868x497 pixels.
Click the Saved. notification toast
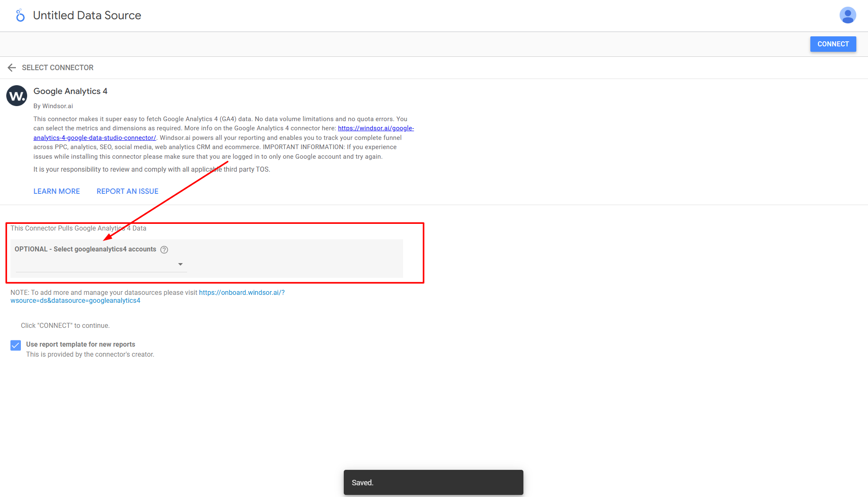point(433,482)
